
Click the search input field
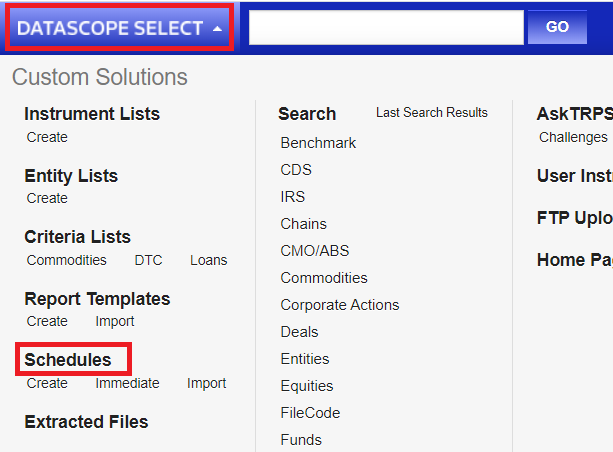point(386,28)
